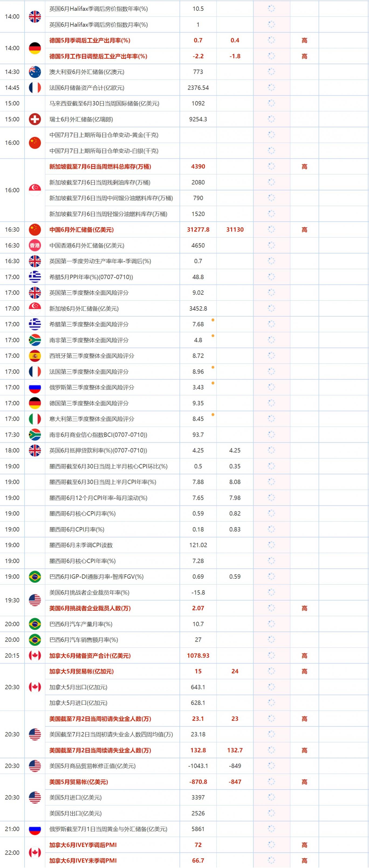369x868 pixels.
Task: Select the Greek flag beside 希腊5月PPI年率
Action: click(35, 277)
